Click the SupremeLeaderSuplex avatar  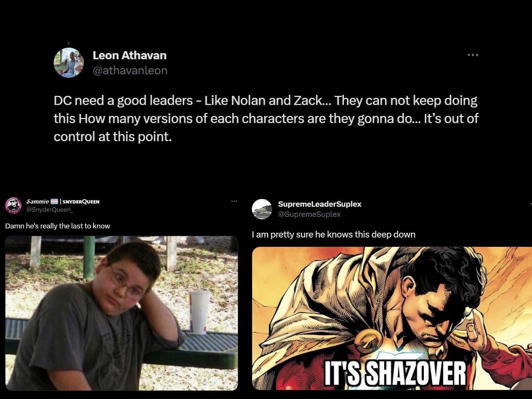262,209
